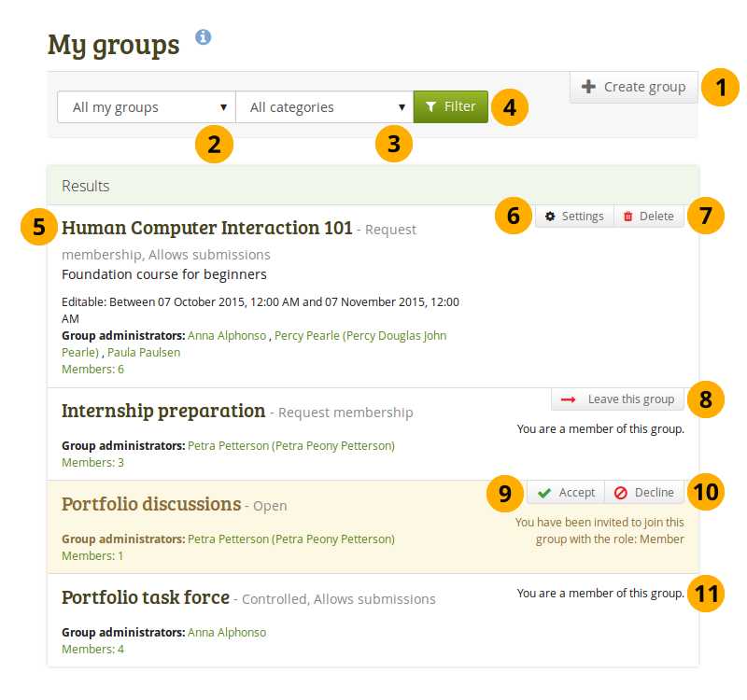Click the green checkmark Accept icon
The image size is (747, 700).
point(544,493)
